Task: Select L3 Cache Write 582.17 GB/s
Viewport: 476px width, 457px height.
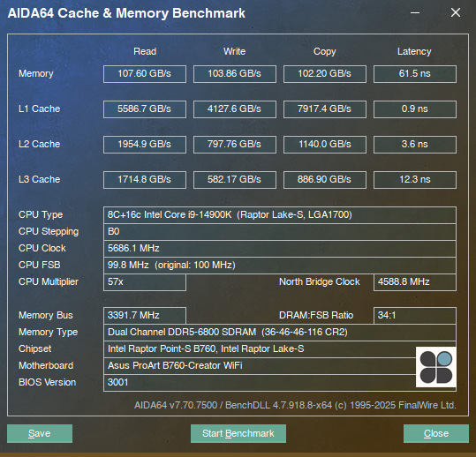Action: click(235, 180)
